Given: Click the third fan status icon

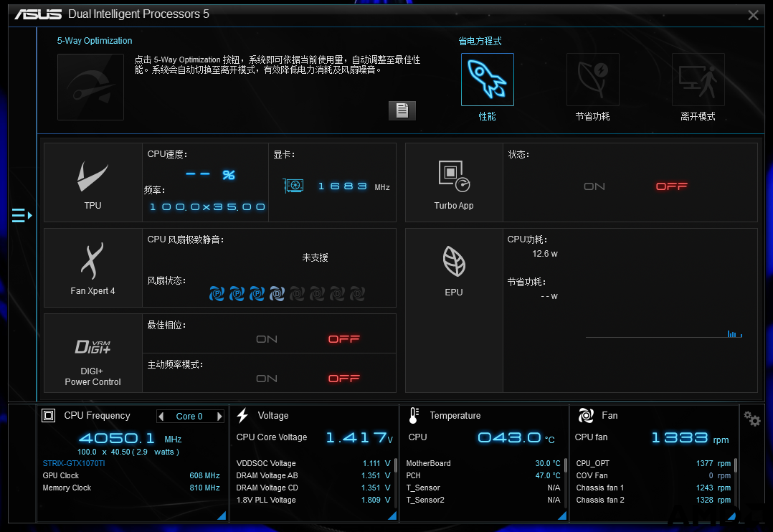Looking at the screenshot, I should 257,294.
